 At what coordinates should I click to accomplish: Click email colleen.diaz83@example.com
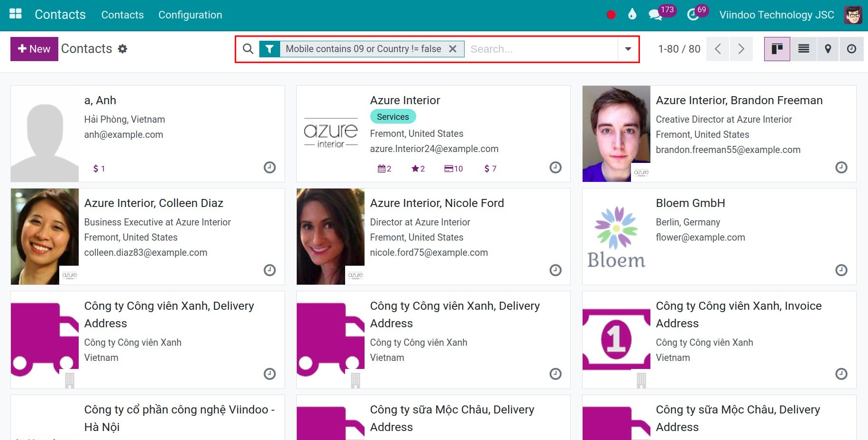click(146, 252)
